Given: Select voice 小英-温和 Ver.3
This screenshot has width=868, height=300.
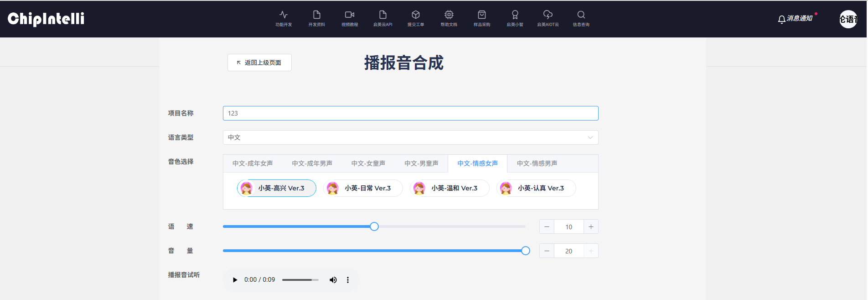Looking at the screenshot, I should point(449,188).
